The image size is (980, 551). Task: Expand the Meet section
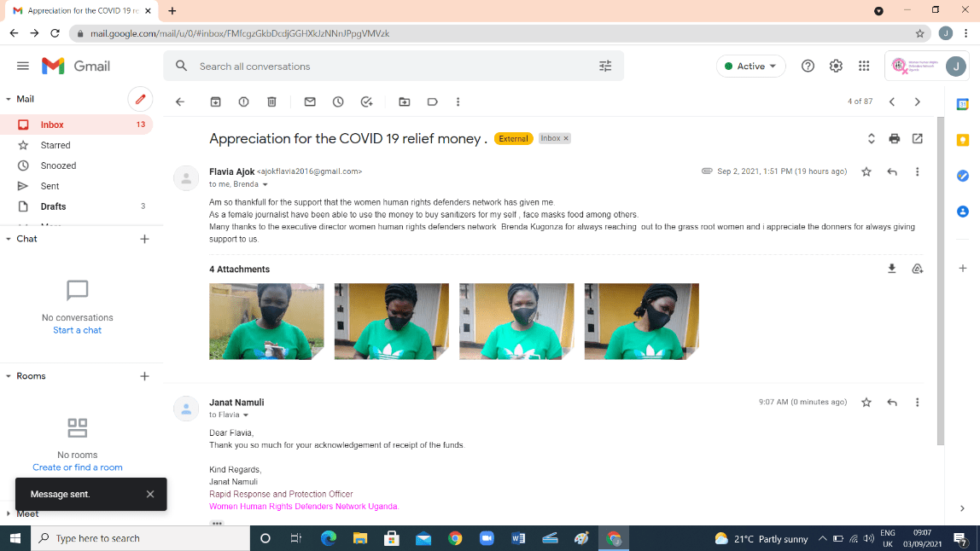click(9, 513)
